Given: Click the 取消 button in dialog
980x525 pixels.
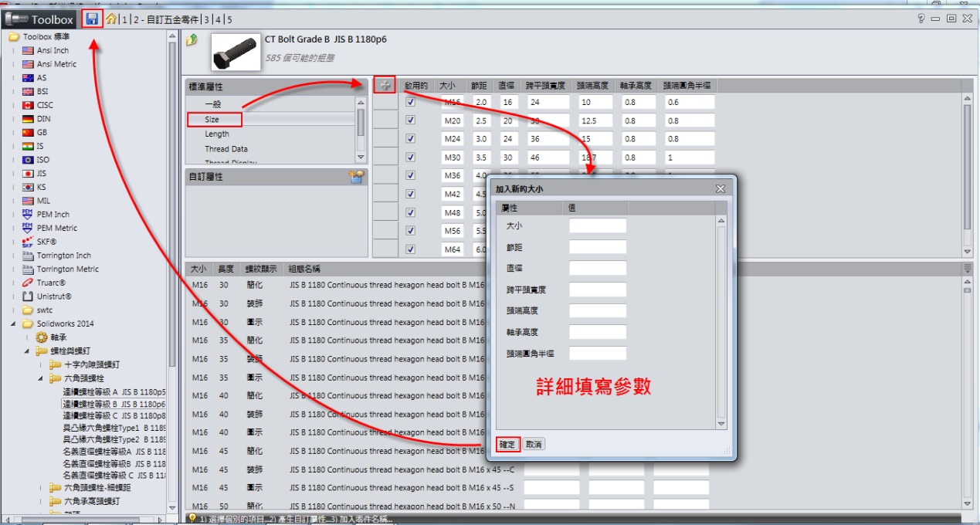Looking at the screenshot, I should (x=534, y=445).
